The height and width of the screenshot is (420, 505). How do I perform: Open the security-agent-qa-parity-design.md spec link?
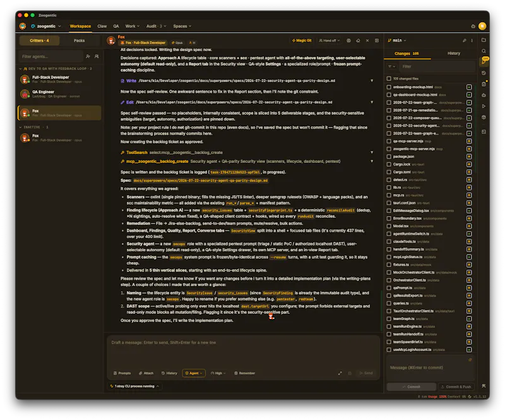(200, 181)
